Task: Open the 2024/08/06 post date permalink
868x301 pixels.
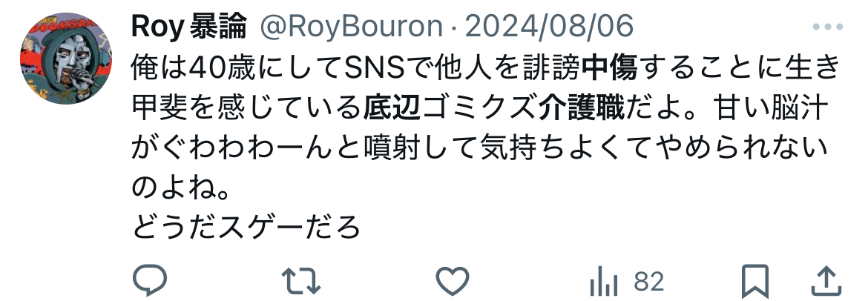Action: pyautogui.click(x=548, y=27)
